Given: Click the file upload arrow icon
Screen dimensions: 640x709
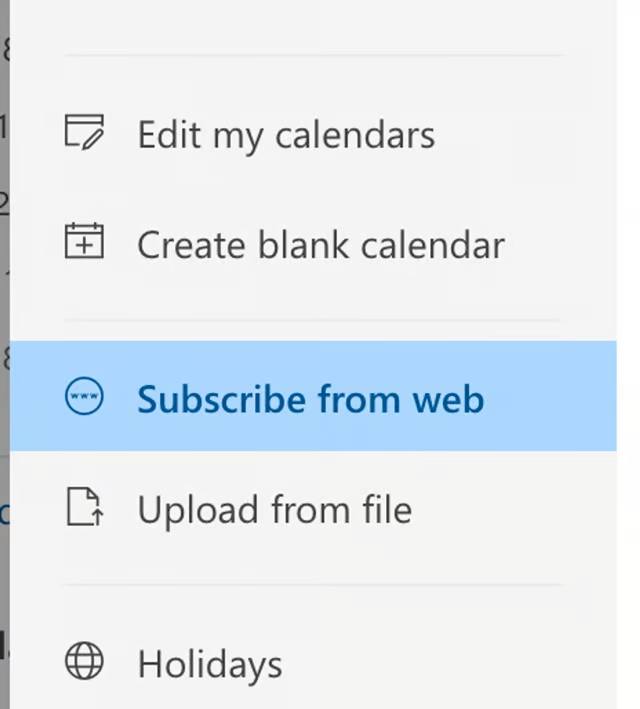Looking at the screenshot, I should pos(84,508).
